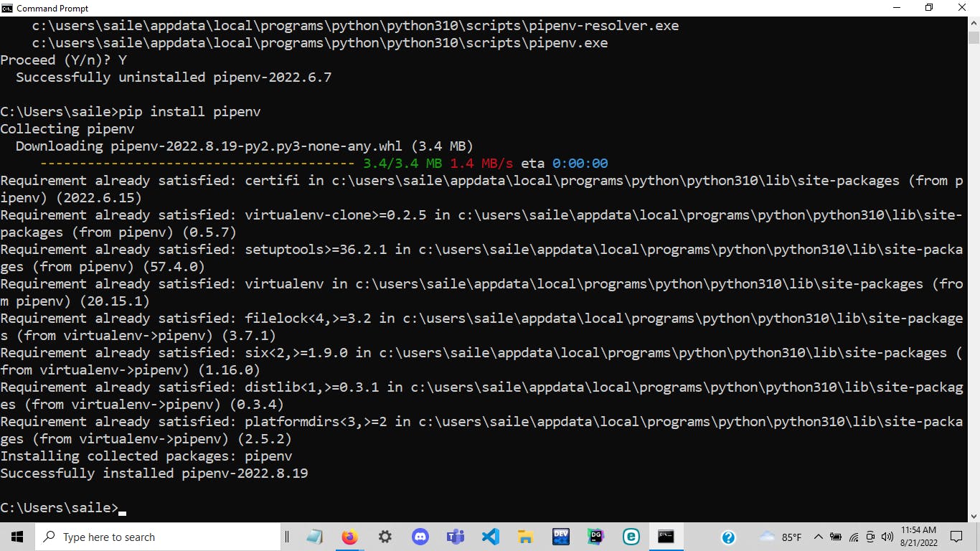Open Settings gear on the taskbar

click(x=385, y=537)
